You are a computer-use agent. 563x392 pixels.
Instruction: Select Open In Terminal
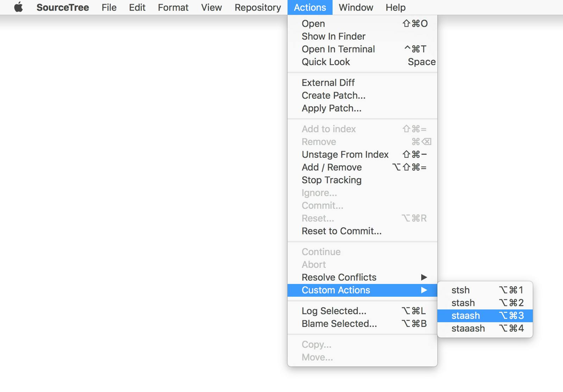point(338,49)
